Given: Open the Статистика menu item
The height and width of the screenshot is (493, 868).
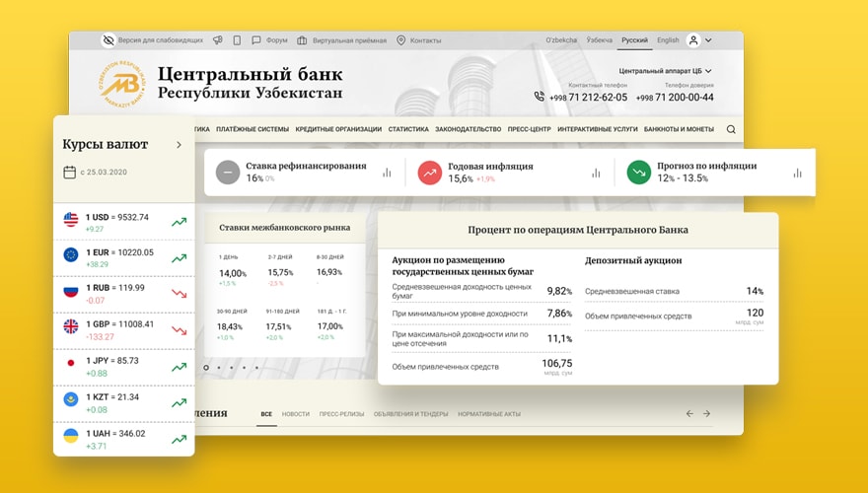Looking at the screenshot, I should pyautogui.click(x=408, y=129).
